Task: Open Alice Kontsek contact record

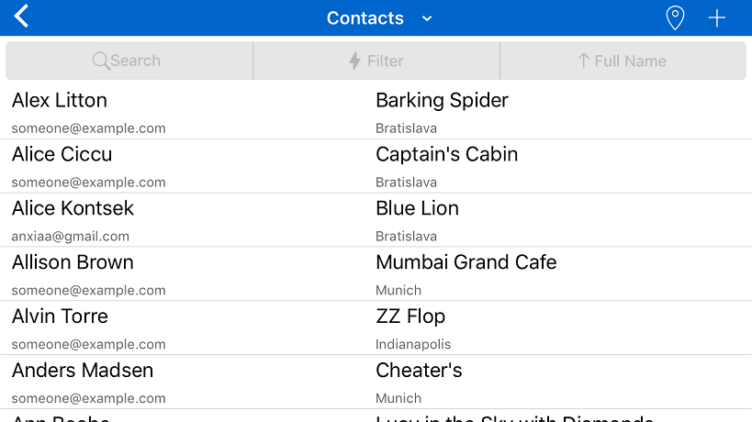Action: click(73, 208)
